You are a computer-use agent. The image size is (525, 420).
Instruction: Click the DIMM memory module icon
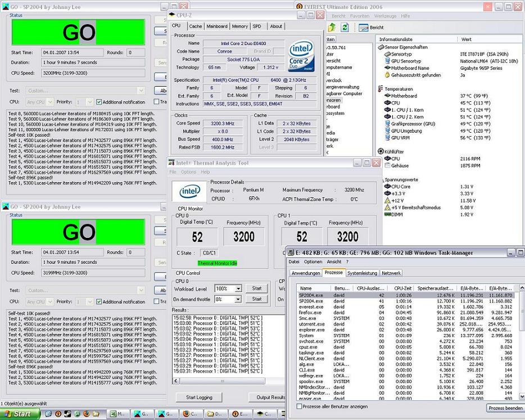pyautogui.click(x=387, y=214)
